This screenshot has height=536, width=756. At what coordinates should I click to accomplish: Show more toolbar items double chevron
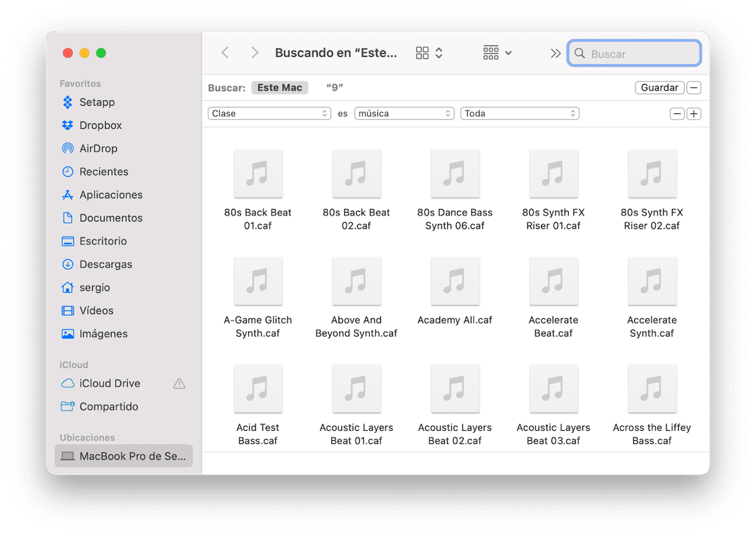(x=555, y=53)
